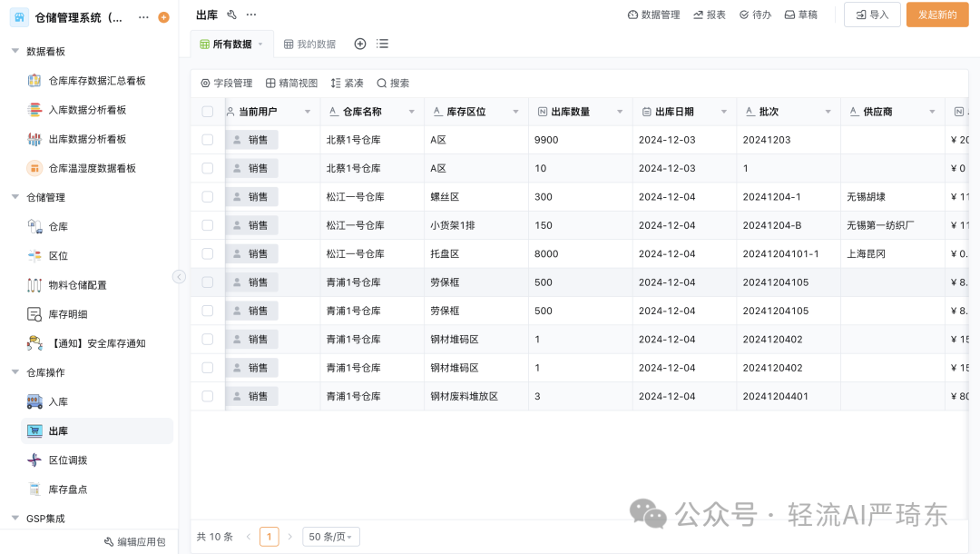980x554 pixels.
Task: Toggle 紧凑 compact row display
Action: tap(348, 82)
